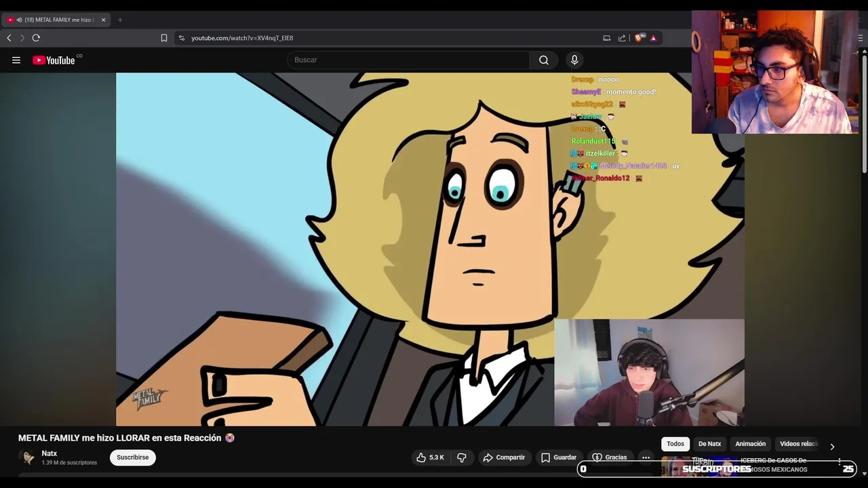Open the three-dot more actions menu

click(x=646, y=457)
